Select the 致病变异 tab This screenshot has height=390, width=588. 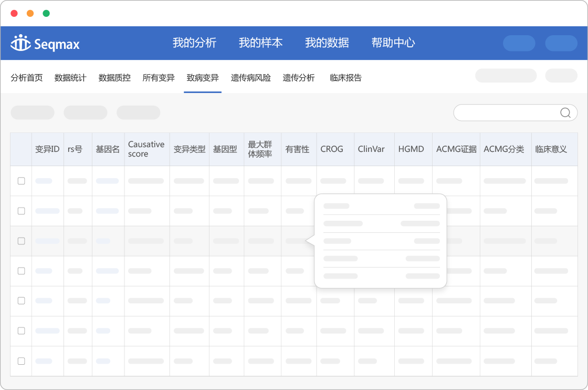(x=203, y=78)
